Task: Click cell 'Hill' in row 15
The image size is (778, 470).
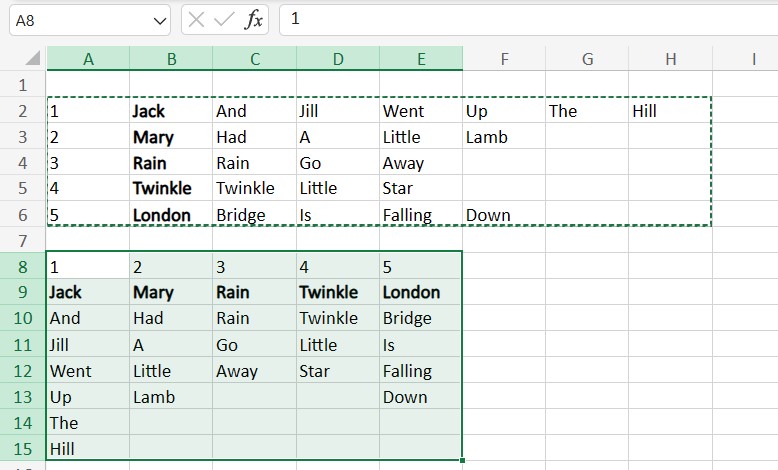Action: click(88, 449)
